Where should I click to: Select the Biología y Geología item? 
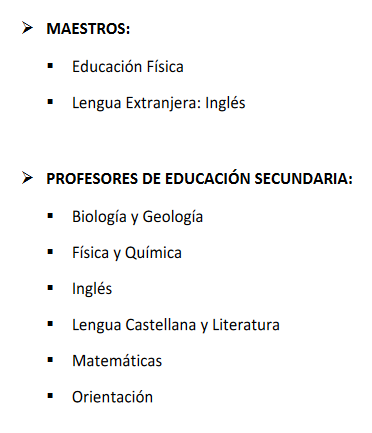[x=137, y=217]
